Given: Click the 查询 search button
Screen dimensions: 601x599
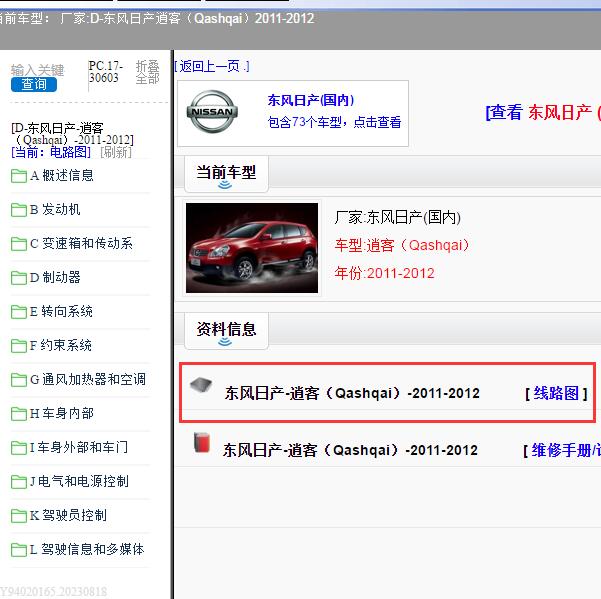Looking at the screenshot, I should [34, 84].
